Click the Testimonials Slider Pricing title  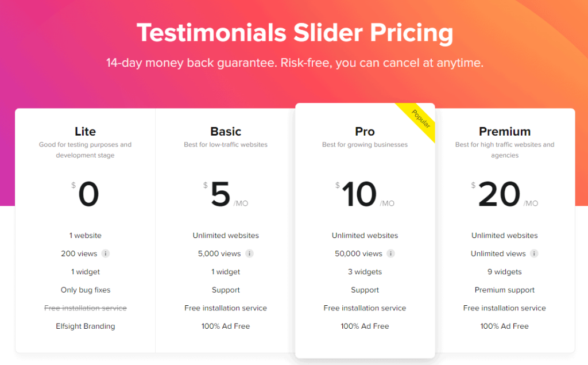tap(295, 33)
